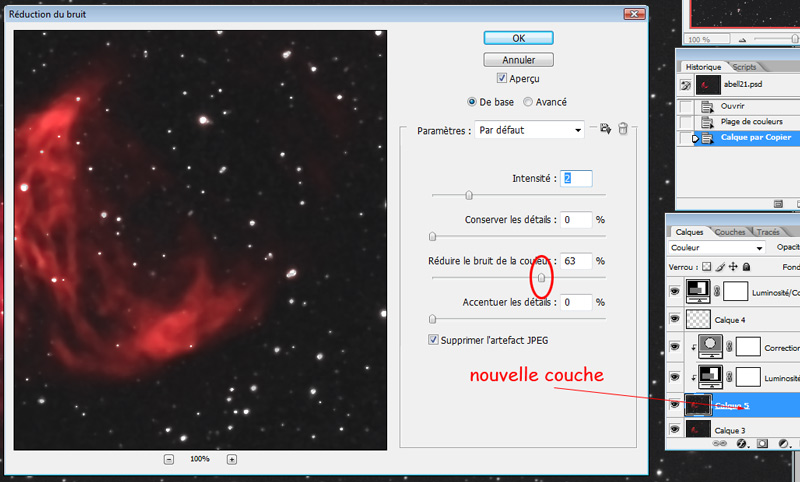This screenshot has height=482, width=800.
Task: Click the lock all padlock icon
Action: tap(746, 267)
